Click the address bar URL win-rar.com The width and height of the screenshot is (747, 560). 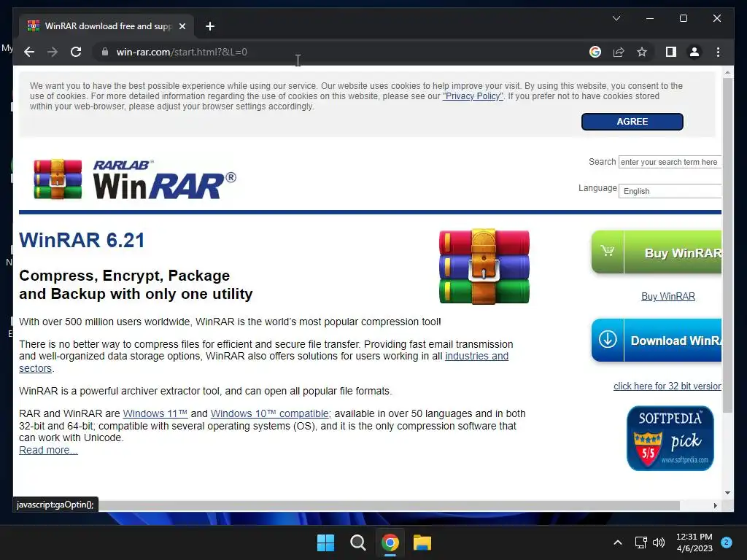pyautogui.click(x=182, y=52)
